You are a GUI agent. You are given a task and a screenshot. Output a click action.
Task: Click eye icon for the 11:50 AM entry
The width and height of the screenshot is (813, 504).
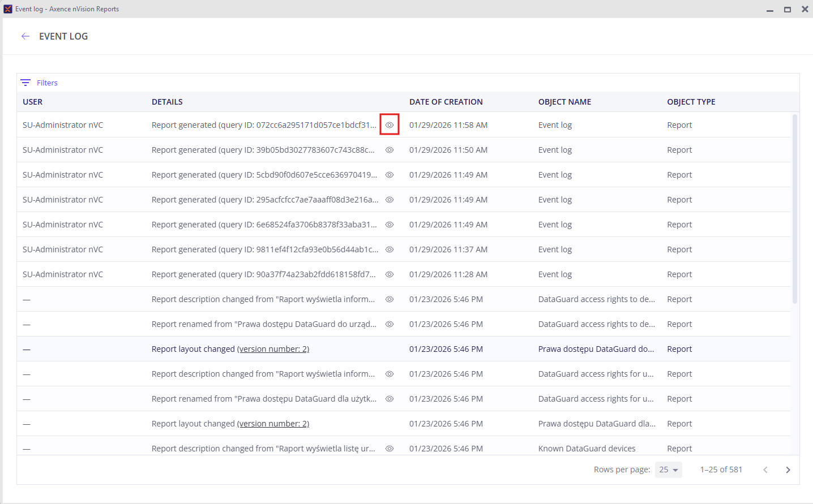coord(390,150)
